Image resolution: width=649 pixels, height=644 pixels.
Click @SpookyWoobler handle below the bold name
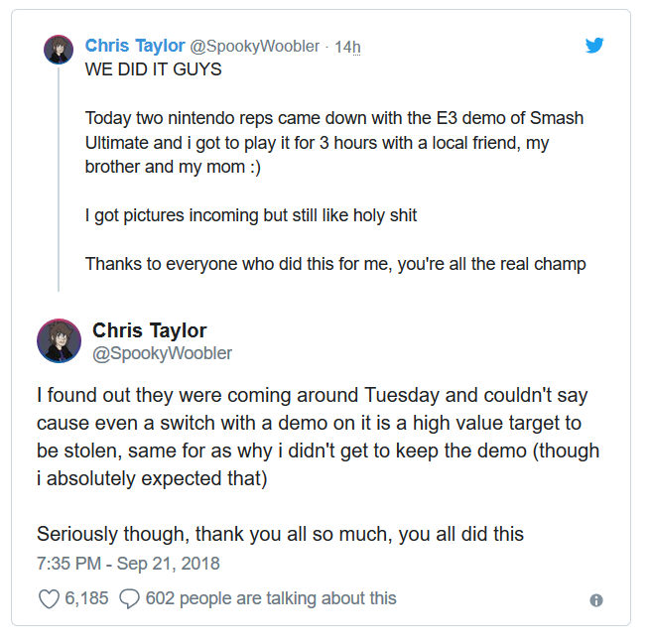tap(163, 352)
